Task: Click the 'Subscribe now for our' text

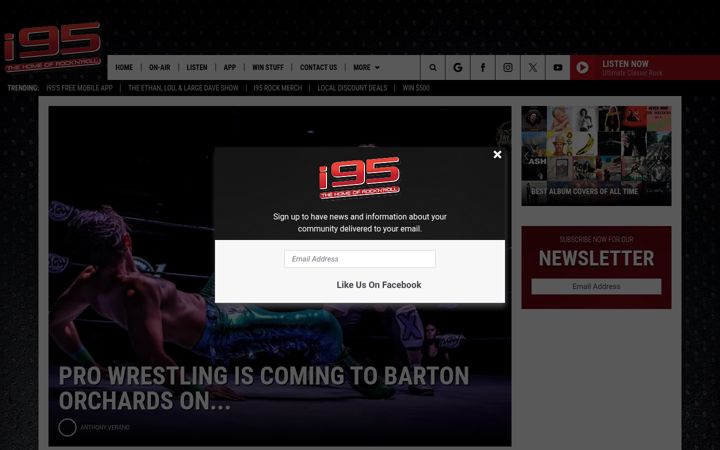Action: [x=596, y=239]
